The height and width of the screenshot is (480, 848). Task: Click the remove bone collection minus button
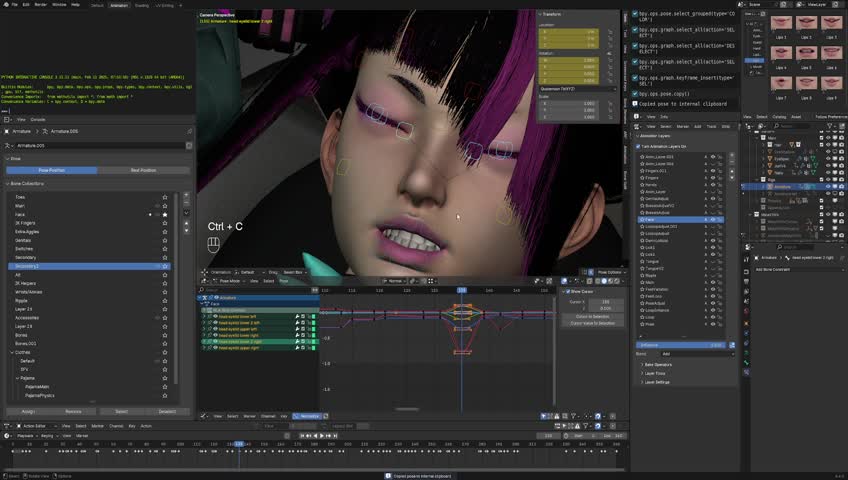point(187,203)
